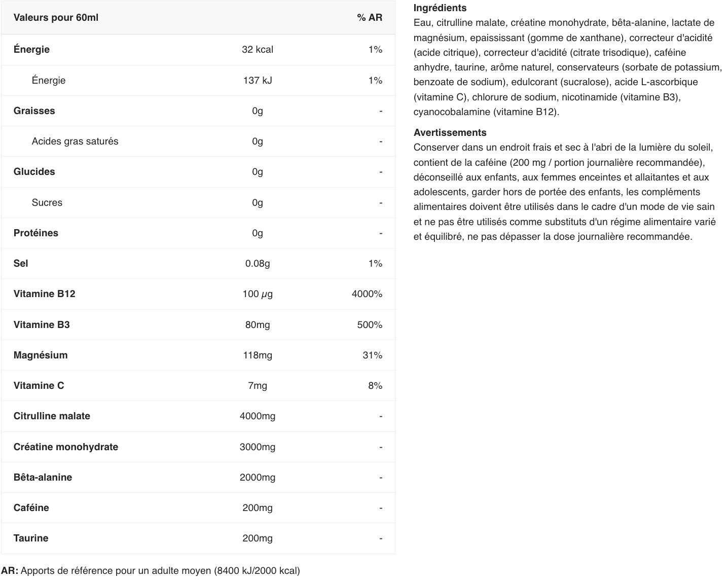Click the Taurine 200mg value
Viewport: 728px width, 581px height.
[258, 538]
